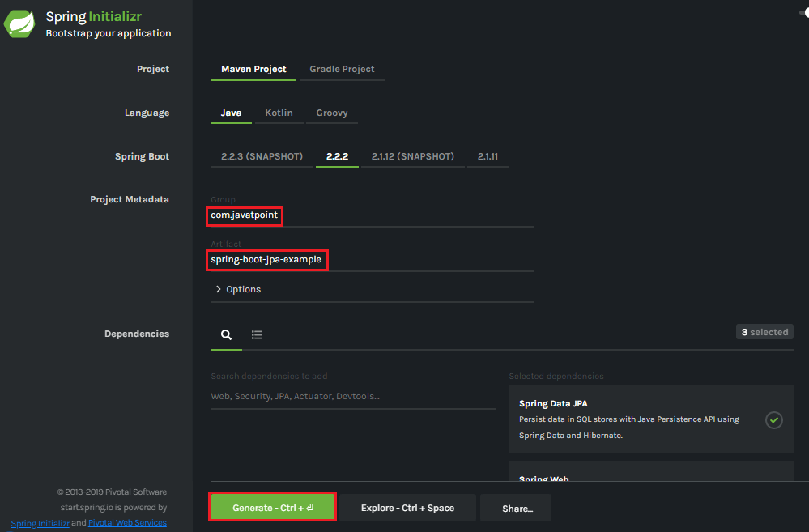Switch to dependency list view icon
Image resolution: width=809 pixels, height=532 pixels.
click(x=257, y=335)
